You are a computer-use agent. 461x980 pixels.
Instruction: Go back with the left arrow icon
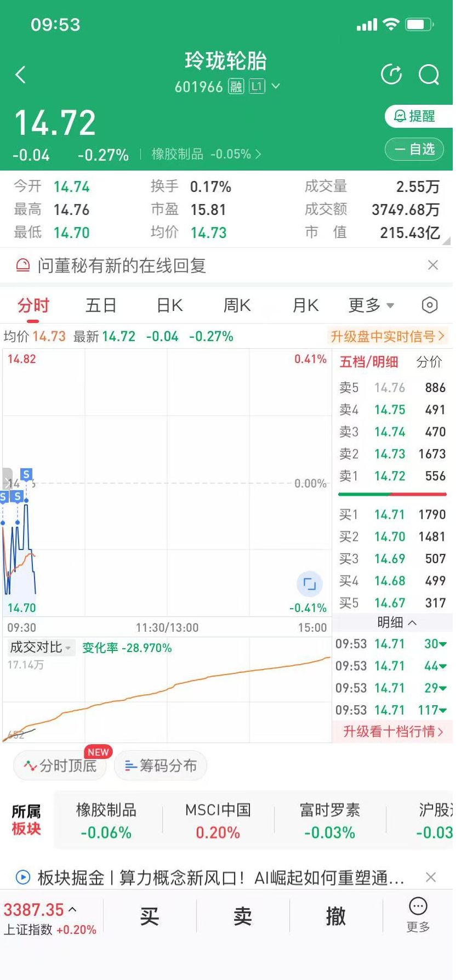(21, 75)
